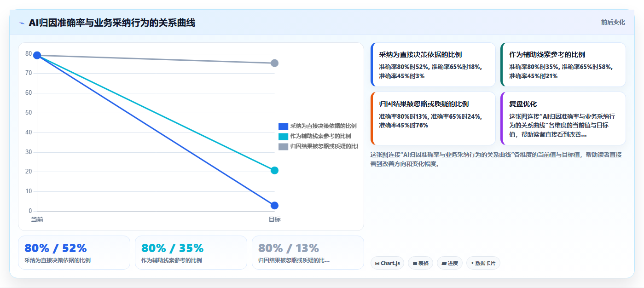The height and width of the screenshot is (288, 644).
Task: Click the description paragraph under the info cards
Action: (x=496, y=159)
